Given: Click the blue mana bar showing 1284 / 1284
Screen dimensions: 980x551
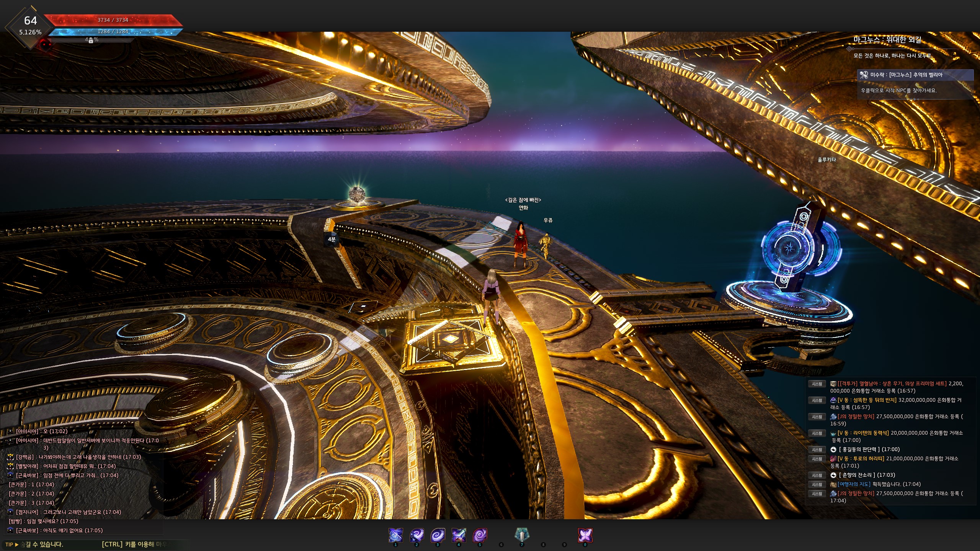Looking at the screenshot, I should (x=113, y=32).
